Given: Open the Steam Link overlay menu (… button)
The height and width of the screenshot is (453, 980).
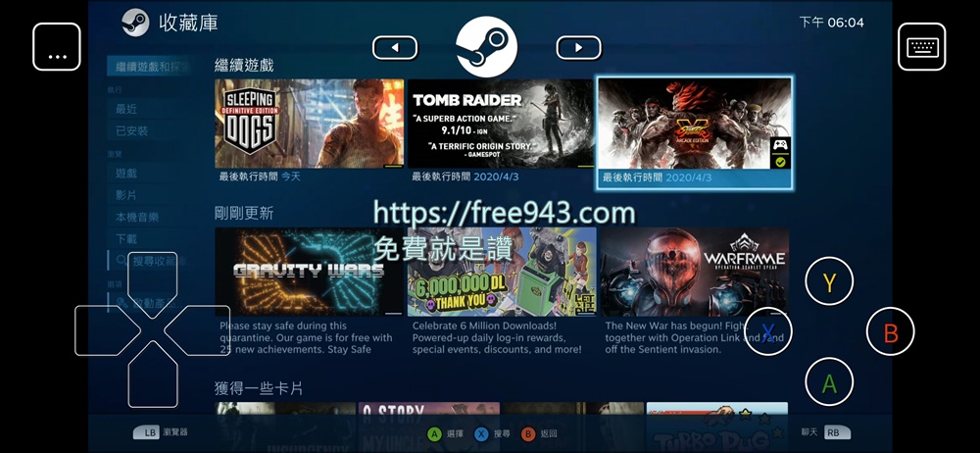Looking at the screenshot, I should [x=57, y=47].
